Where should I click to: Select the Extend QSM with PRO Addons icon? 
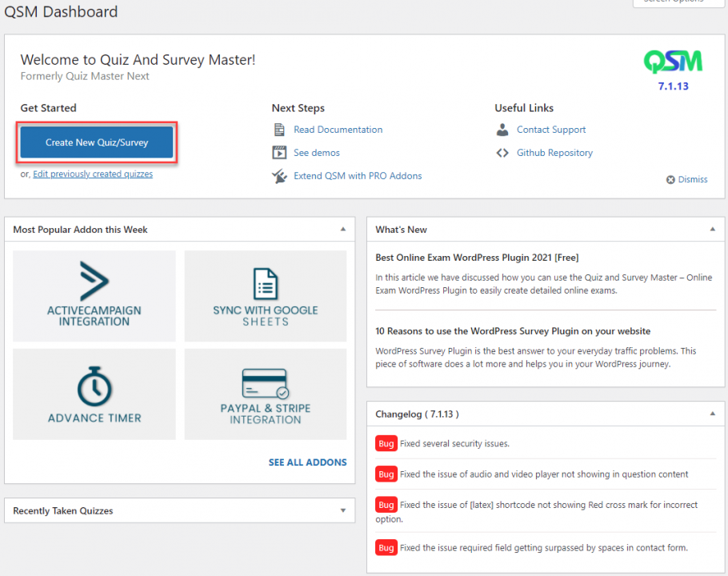pos(280,175)
